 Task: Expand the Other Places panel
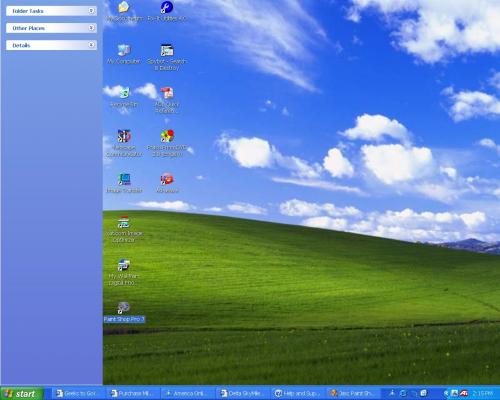[51, 28]
